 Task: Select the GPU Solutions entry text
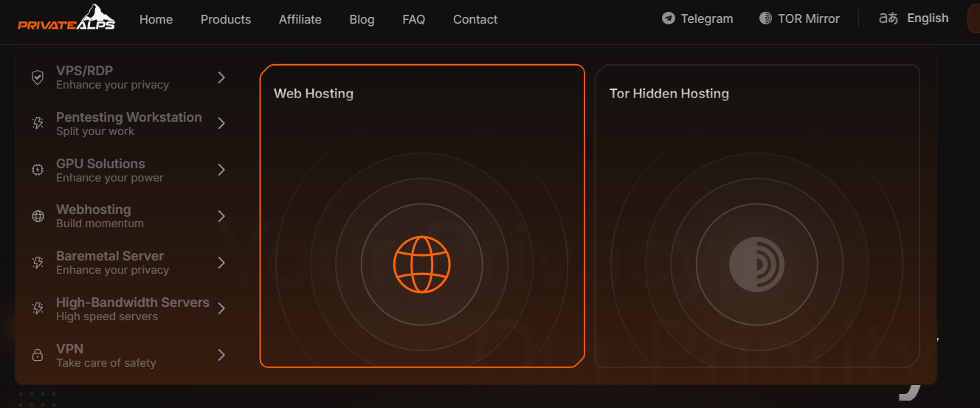click(100, 164)
